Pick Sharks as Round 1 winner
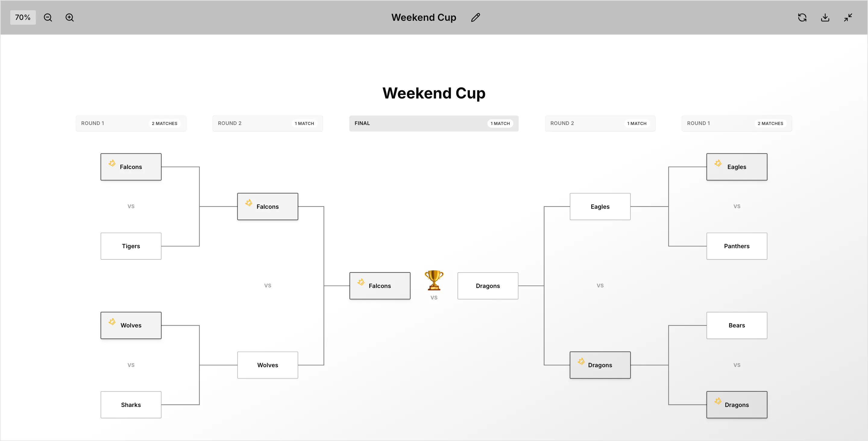This screenshot has height=441, width=868. (x=131, y=405)
